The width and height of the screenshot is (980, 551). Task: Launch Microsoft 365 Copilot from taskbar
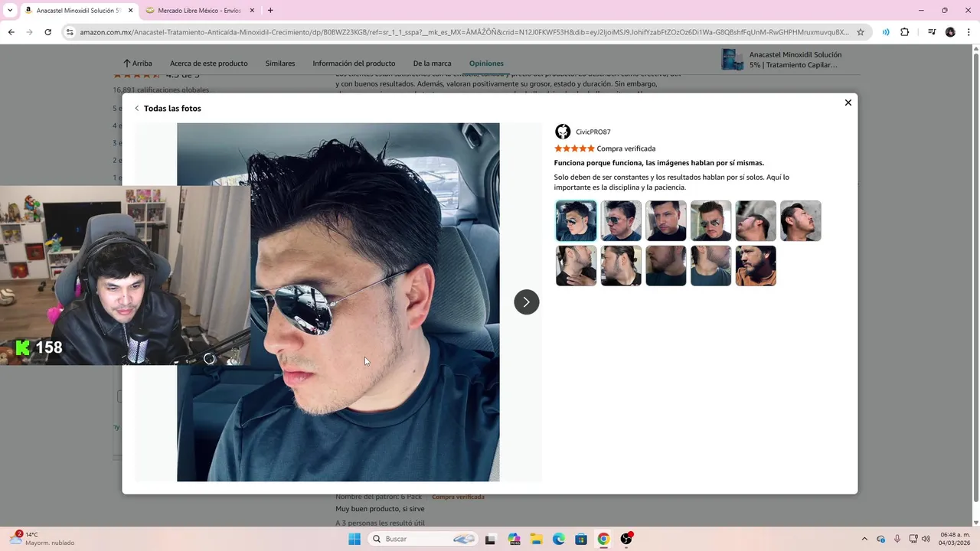click(x=513, y=539)
